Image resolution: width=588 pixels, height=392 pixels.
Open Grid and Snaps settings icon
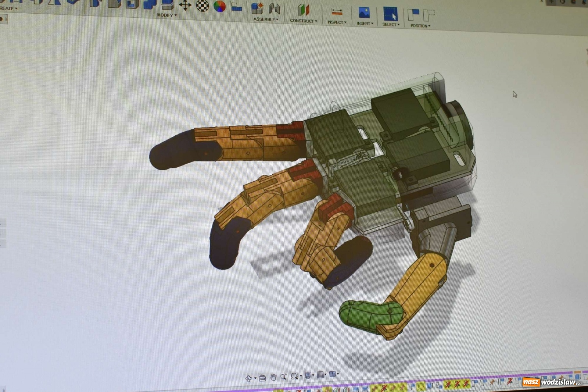click(x=320, y=375)
